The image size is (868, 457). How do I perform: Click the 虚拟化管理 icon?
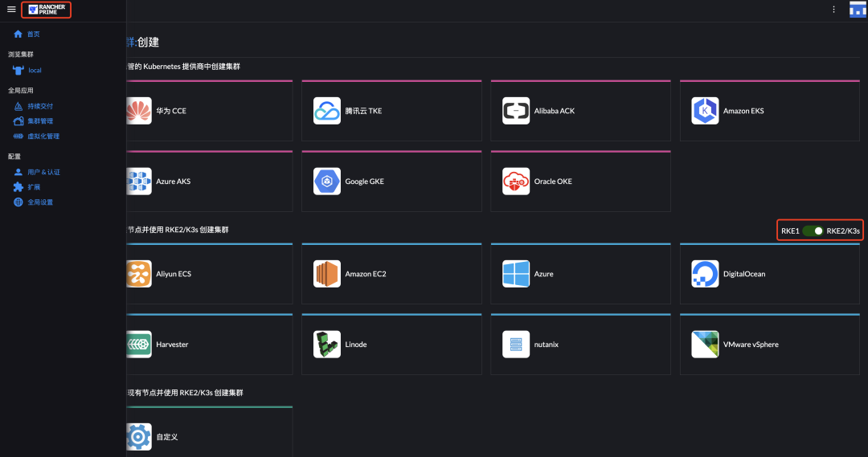coord(18,136)
